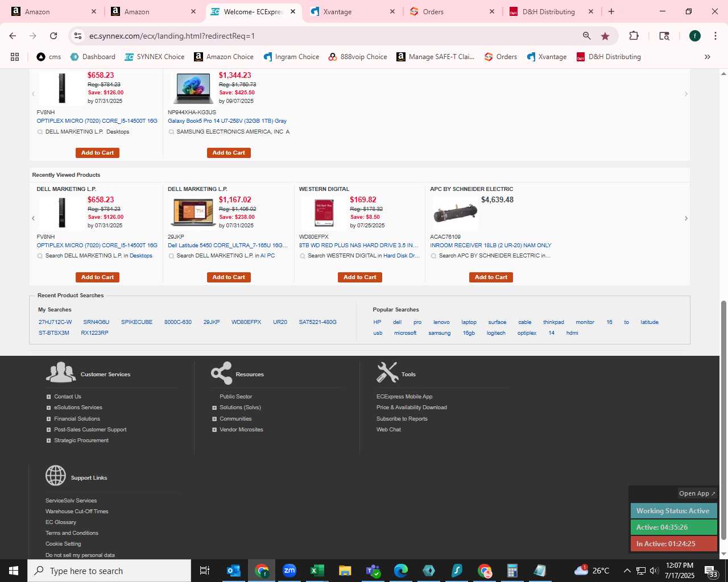
Task: Add Dell Latitude 5450 to cart
Action: pyautogui.click(x=229, y=277)
